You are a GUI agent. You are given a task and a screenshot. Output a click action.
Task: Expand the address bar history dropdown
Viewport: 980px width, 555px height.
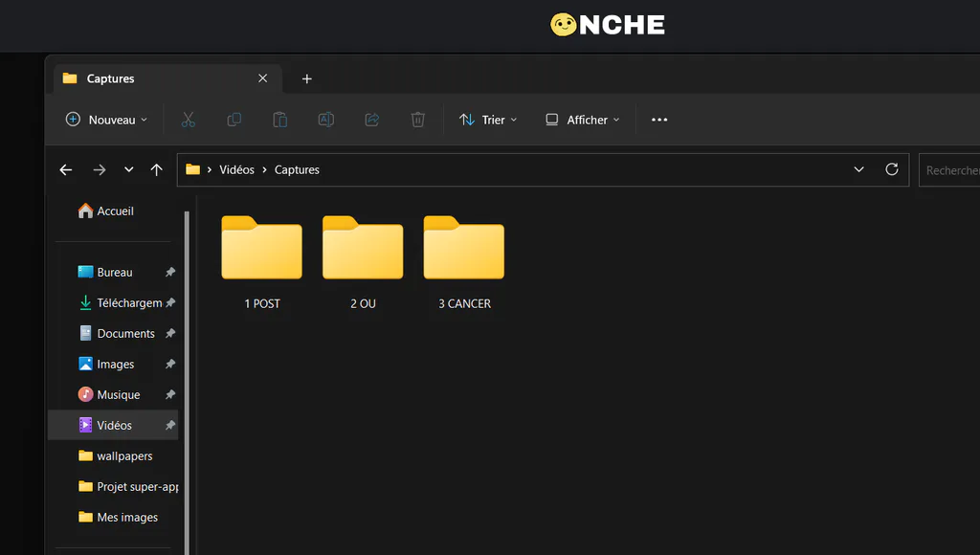pos(858,169)
